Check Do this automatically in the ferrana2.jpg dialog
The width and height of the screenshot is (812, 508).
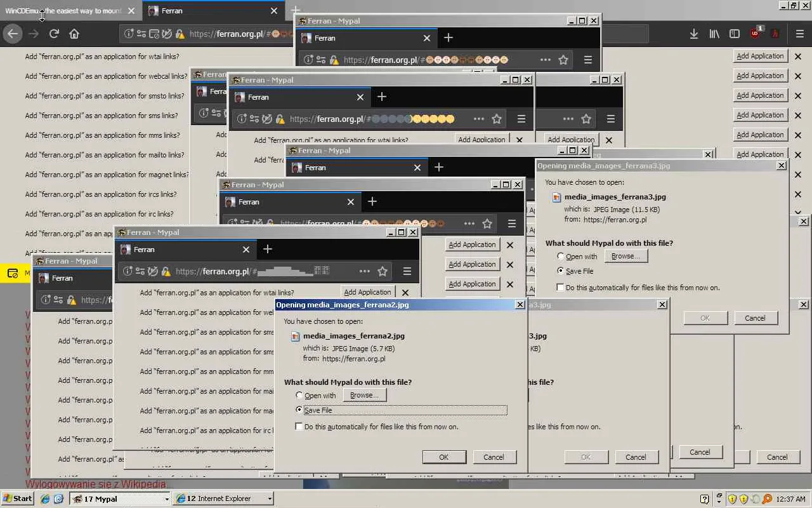pos(299,427)
